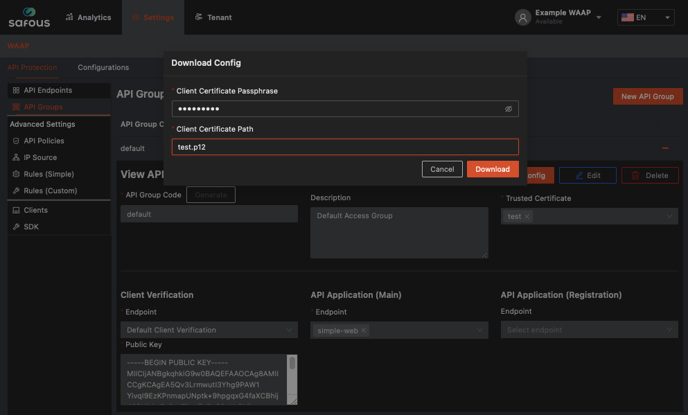Open the Default Client Verification dropdown
Image resolution: width=688 pixels, height=415 pixels.
pyautogui.click(x=209, y=330)
